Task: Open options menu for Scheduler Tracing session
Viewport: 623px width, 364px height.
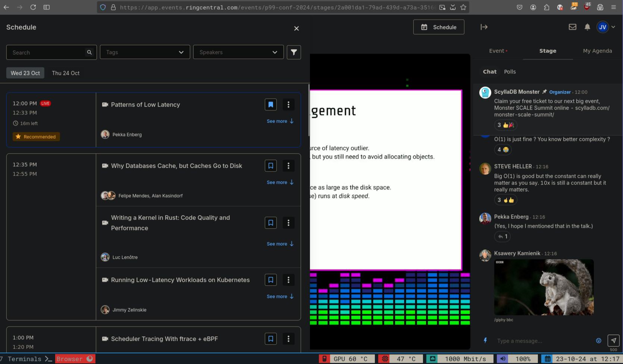Action: (x=288, y=339)
